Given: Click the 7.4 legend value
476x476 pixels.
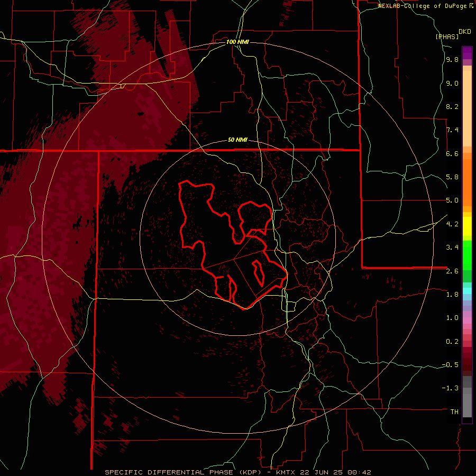Looking at the screenshot, I should 452,130.
